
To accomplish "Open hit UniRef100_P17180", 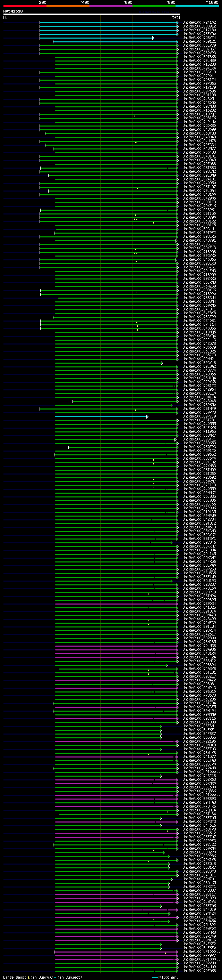I will click(x=199, y=30).
